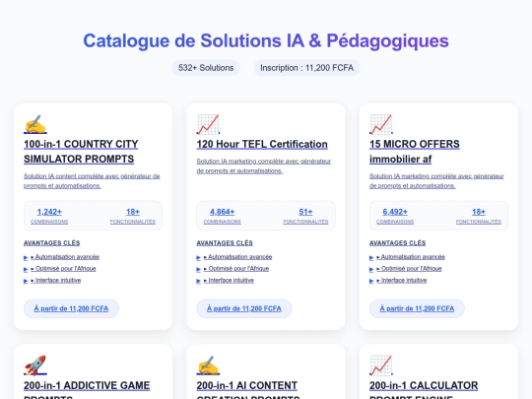Click the Catalogue de Solutions IA & Pédagogiques heading
532x399 pixels.
[266, 41]
